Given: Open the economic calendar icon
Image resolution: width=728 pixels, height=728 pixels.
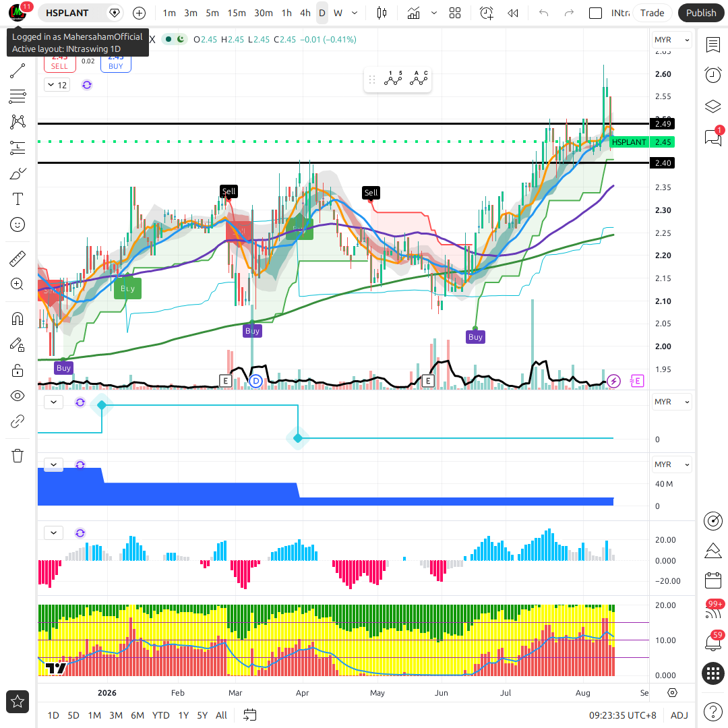Looking at the screenshot, I should (x=712, y=580).
